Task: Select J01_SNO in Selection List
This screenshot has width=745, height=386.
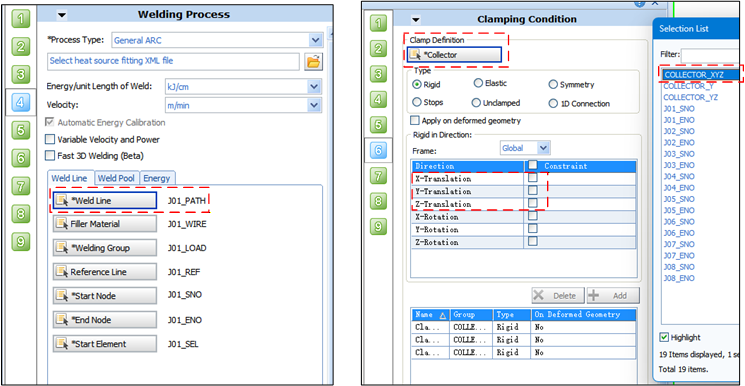Action: 678,108
